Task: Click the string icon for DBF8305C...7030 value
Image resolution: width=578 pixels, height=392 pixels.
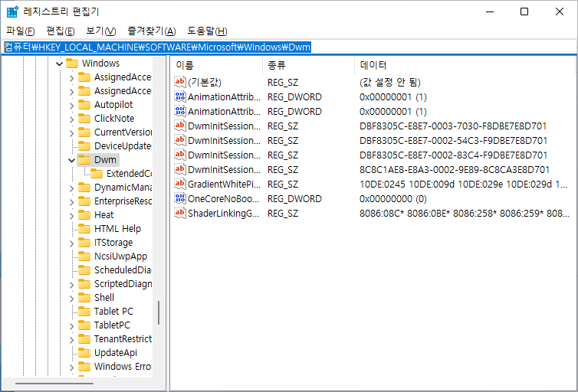Action: coord(180,126)
